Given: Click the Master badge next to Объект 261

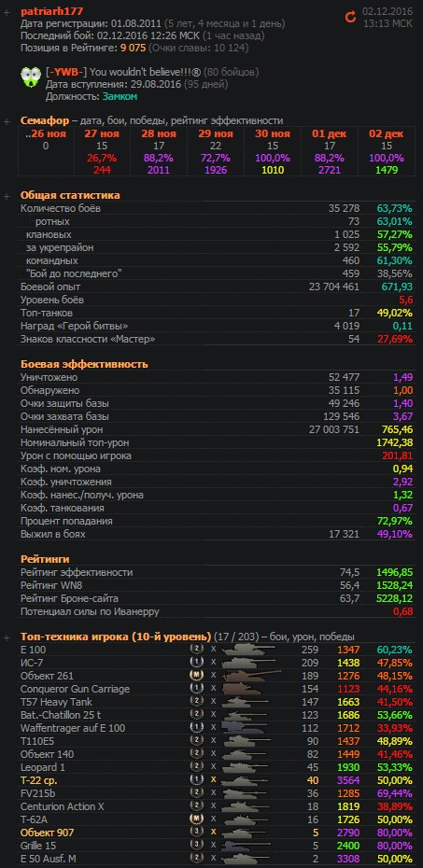Looking at the screenshot, I should coord(196,676).
